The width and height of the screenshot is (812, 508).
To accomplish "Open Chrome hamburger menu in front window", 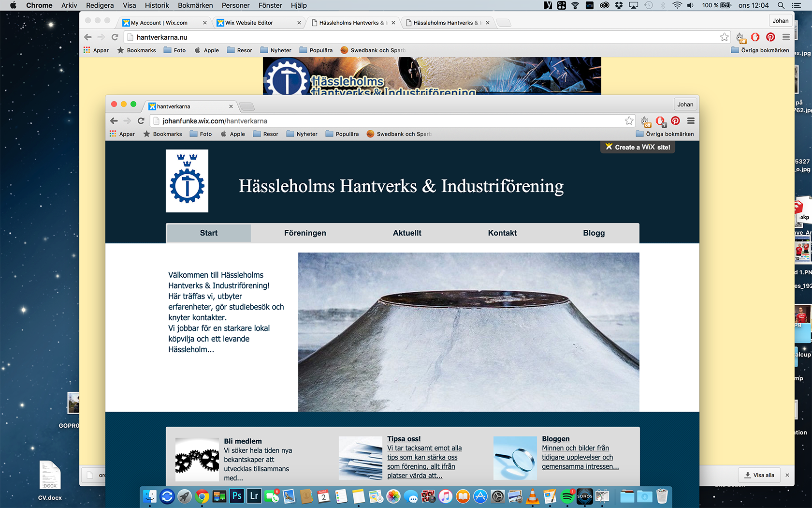I will [691, 121].
